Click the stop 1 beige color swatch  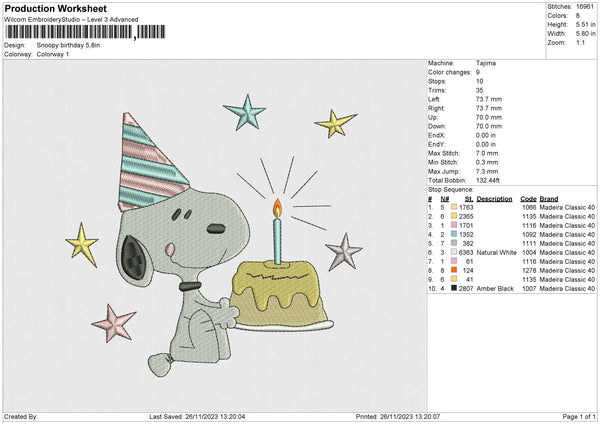(x=454, y=207)
